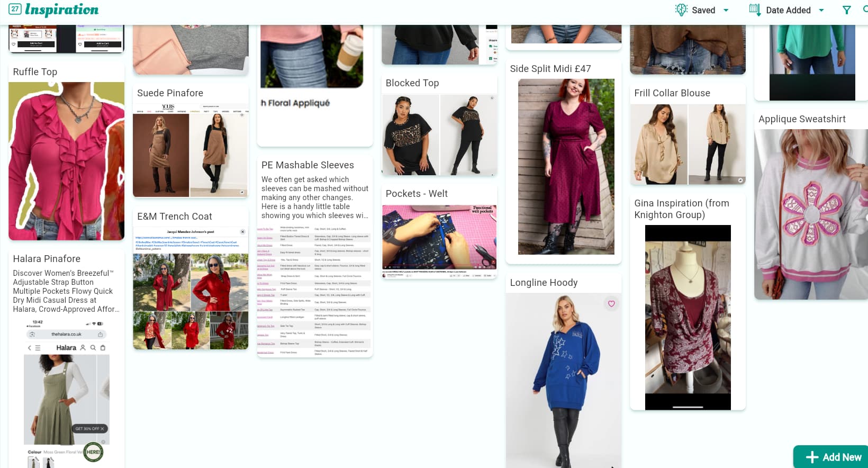Expand the Saved dropdown arrow
The height and width of the screenshot is (468, 868).
pyautogui.click(x=726, y=11)
